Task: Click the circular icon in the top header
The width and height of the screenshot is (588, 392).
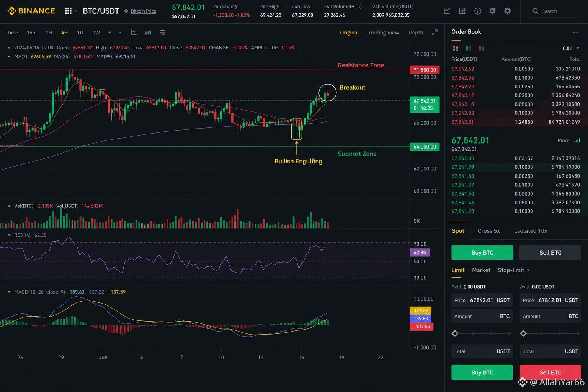Action: click(x=478, y=11)
